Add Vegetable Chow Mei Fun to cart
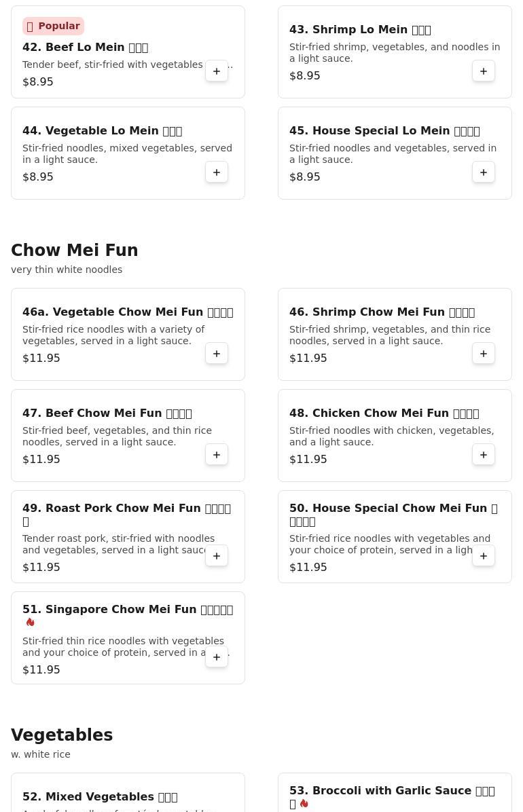Screen dimensions: 523x812 click(x=217, y=353)
